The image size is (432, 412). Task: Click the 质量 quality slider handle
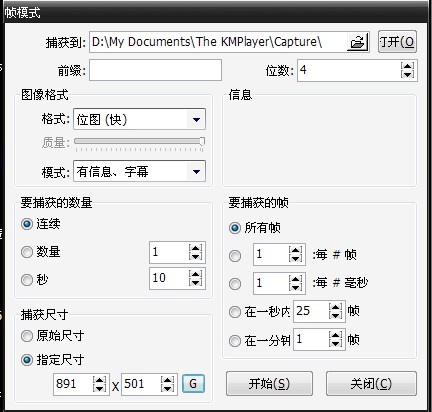202,141
